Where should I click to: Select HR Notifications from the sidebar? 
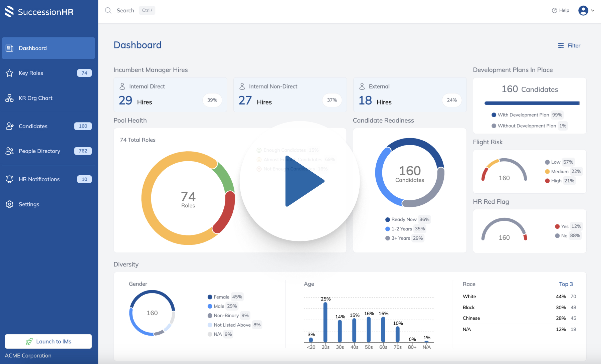click(x=39, y=179)
